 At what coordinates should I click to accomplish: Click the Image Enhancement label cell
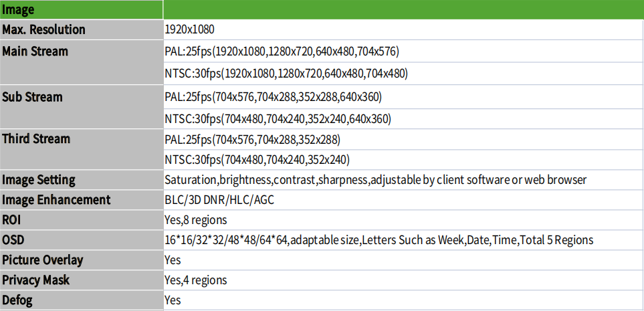(x=82, y=200)
